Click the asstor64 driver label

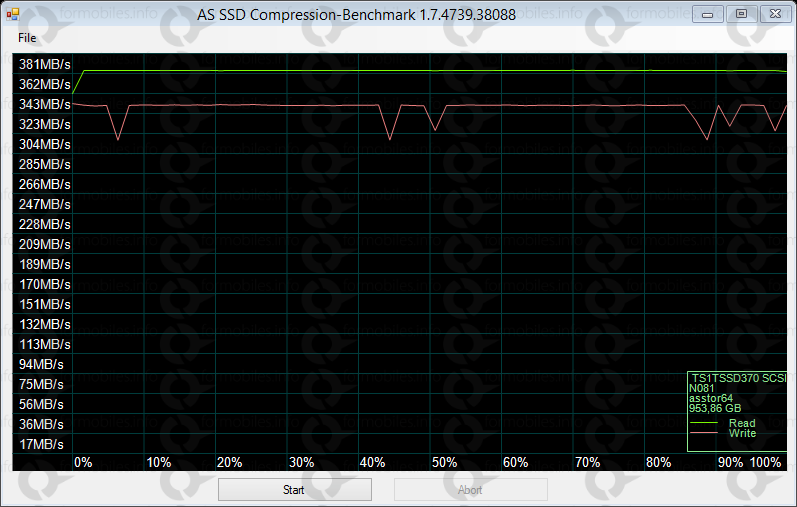(x=710, y=398)
